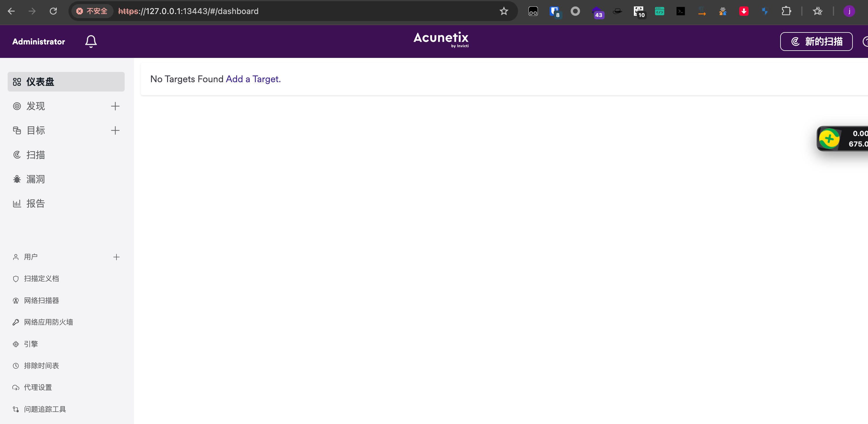Click the Reports bar chart icon

[17, 204]
